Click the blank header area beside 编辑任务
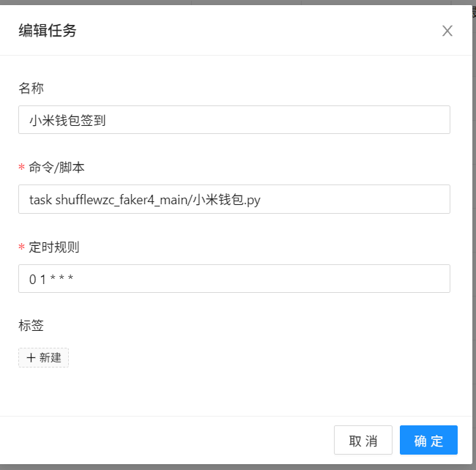This screenshot has width=476, height=470. pyautogui.click(x=258, y=31)
